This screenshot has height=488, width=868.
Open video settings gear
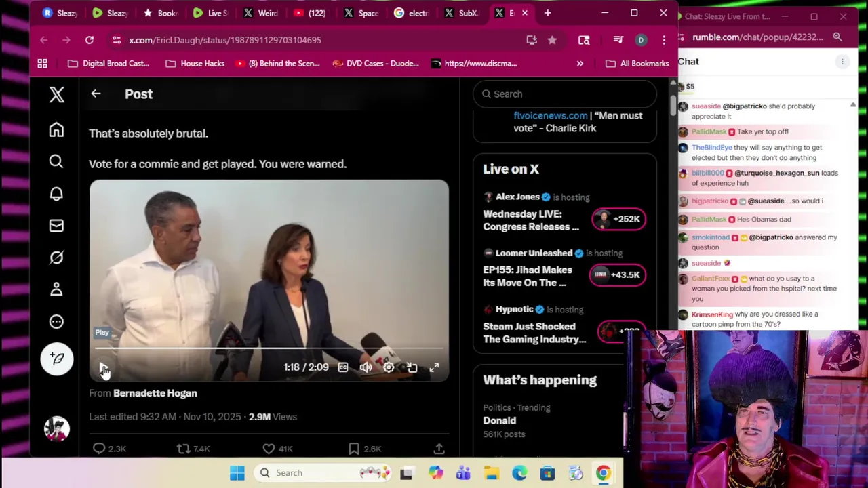pyautogui.click(x=389, y=367)
